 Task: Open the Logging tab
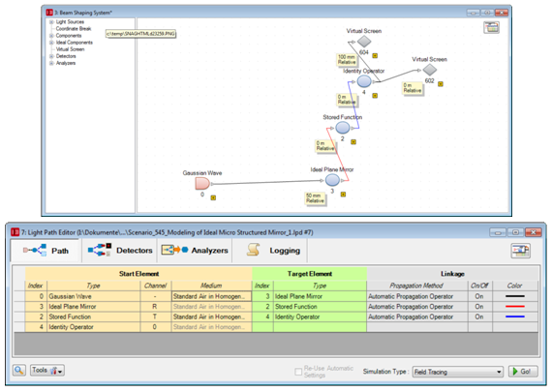(x=272, y=251)
